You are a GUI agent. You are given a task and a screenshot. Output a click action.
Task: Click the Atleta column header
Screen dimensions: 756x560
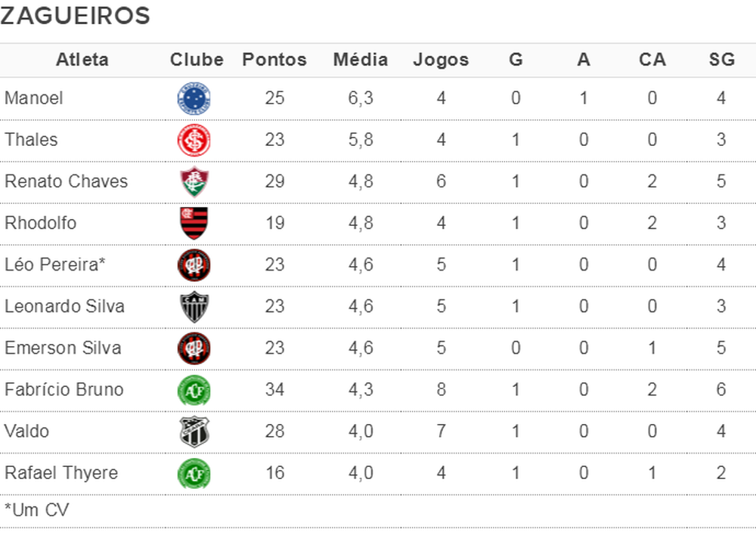click(82, 60)
